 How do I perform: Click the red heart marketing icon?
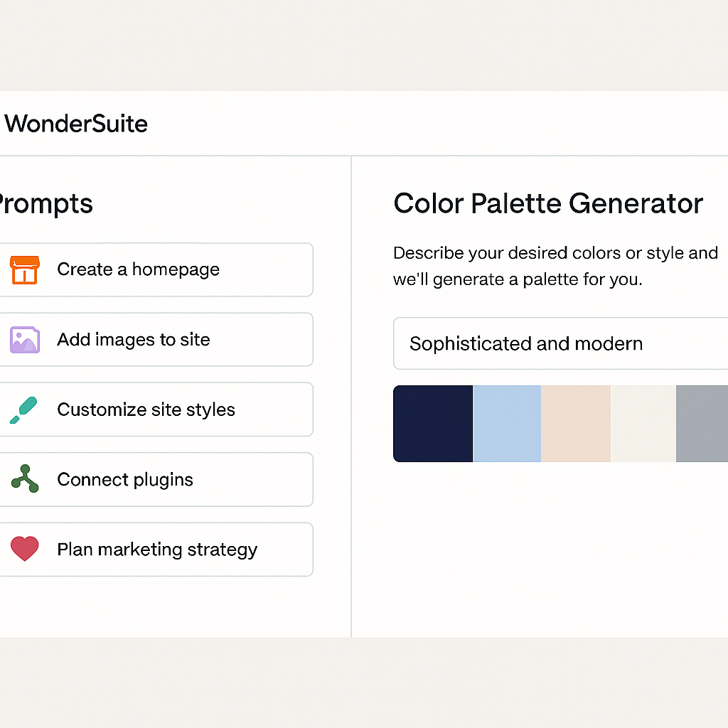pyautogui.click(x=25, y=549)
